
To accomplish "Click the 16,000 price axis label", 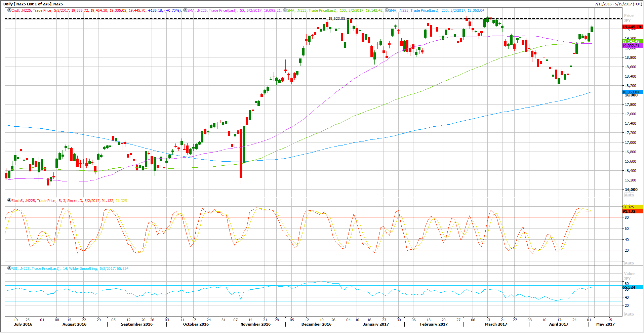I will 631,190.
